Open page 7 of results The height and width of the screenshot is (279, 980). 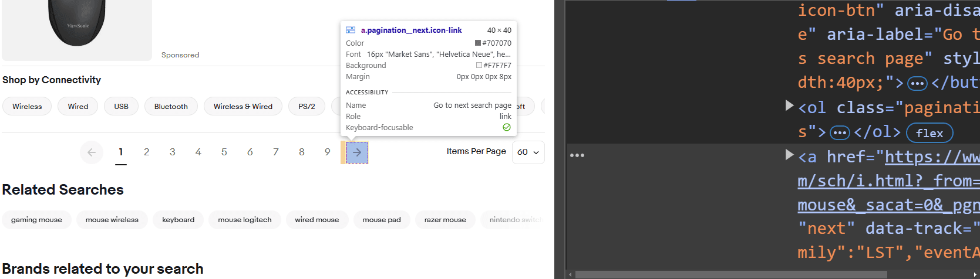276,152
